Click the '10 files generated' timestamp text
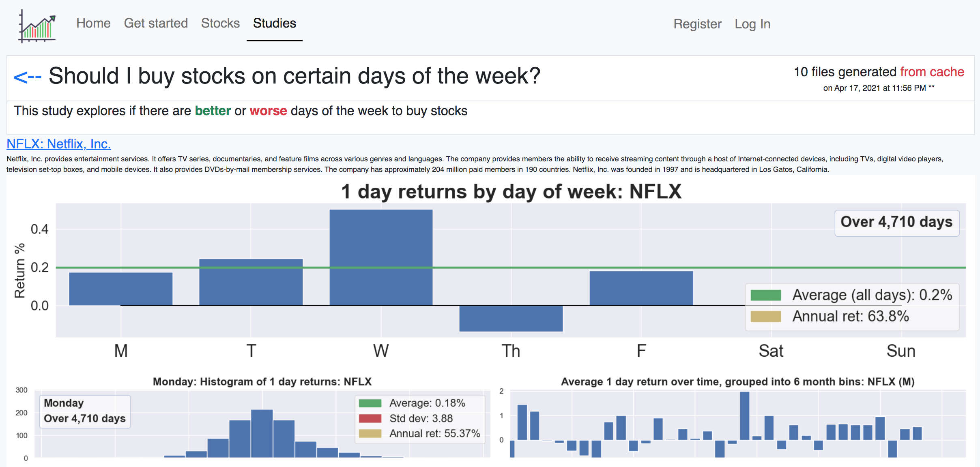The width and height of the screenshot is (980, 467). point(846,72)
